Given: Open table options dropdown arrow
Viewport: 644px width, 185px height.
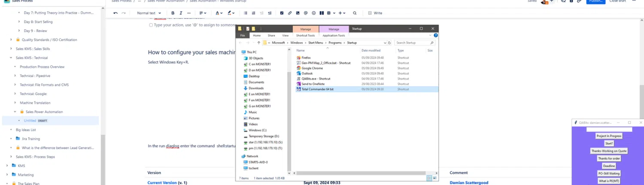Looking at the screenshot, I should pyautogui.click(x=333, y=13).
